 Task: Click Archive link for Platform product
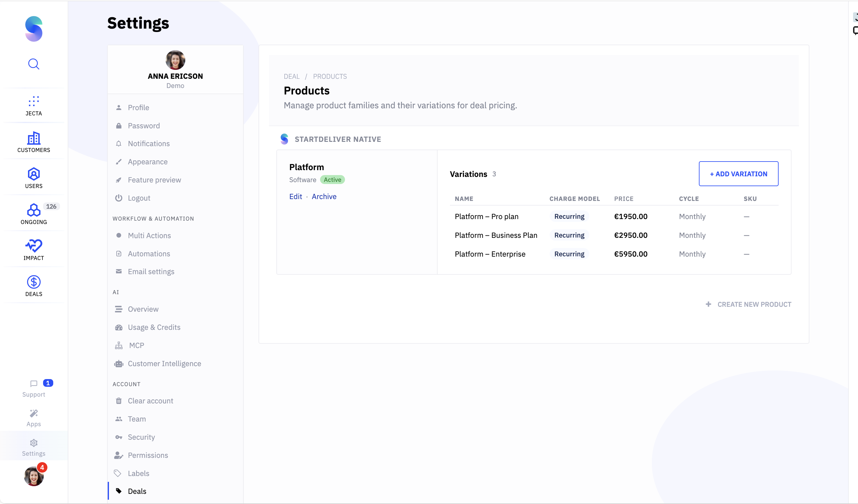pos(324,196)
